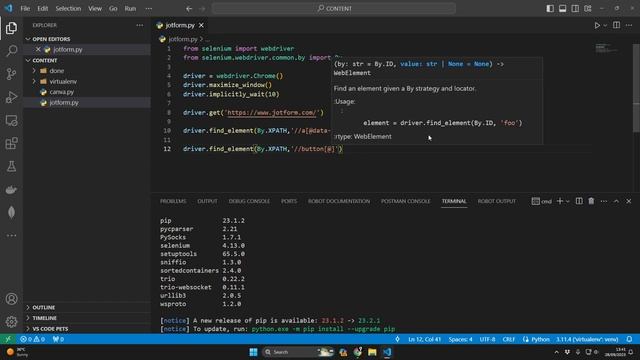Image resolution: width=640 pixels, height=360 pixels.
Task: Open the Go menu
Action: pos(113,9)
